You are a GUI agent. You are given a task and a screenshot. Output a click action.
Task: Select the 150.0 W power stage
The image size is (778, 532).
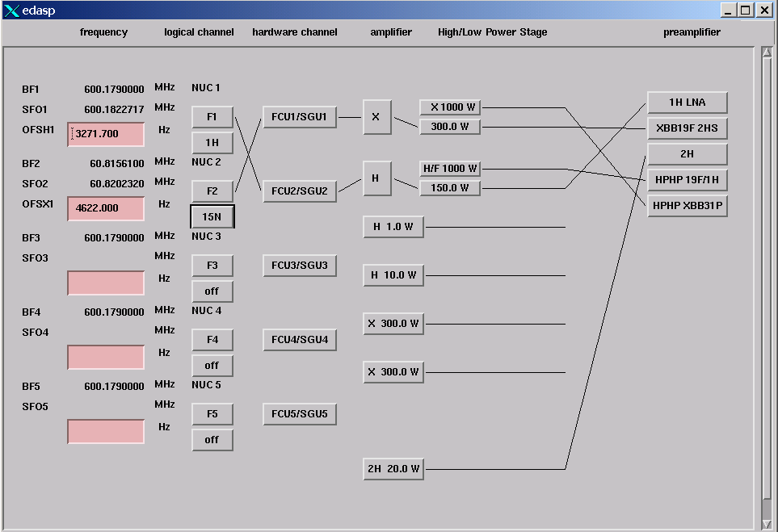[x=450, y=188]
